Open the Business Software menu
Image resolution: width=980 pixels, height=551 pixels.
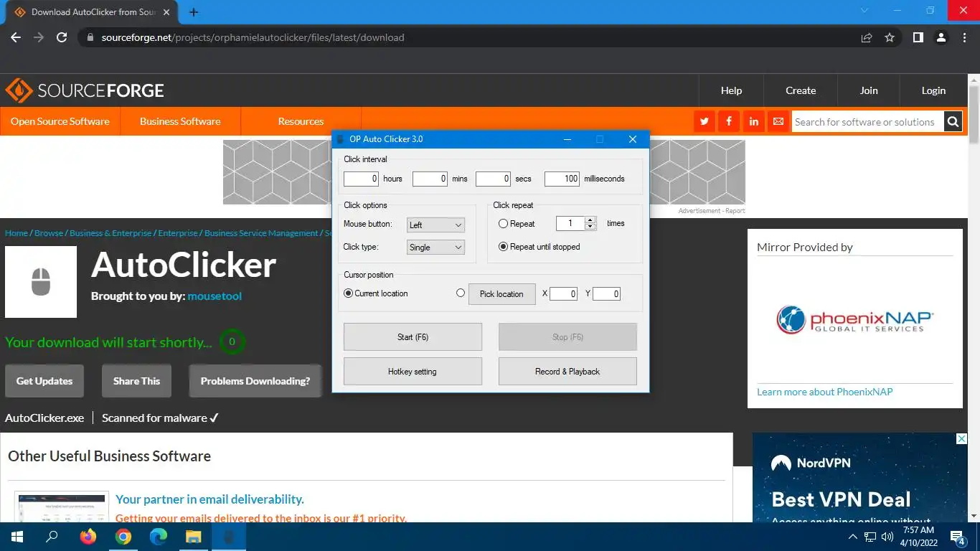[180, 121]
